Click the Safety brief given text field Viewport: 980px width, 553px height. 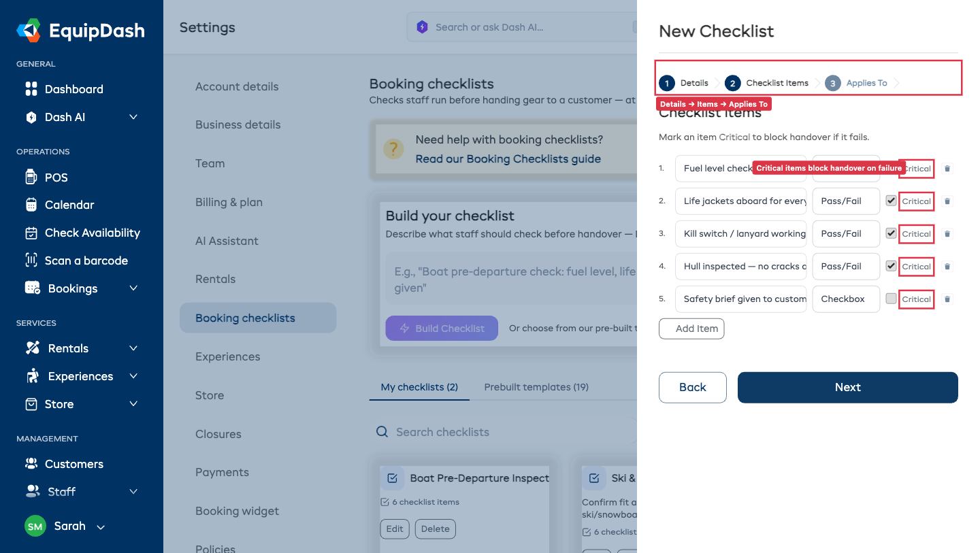click(741, 299)
